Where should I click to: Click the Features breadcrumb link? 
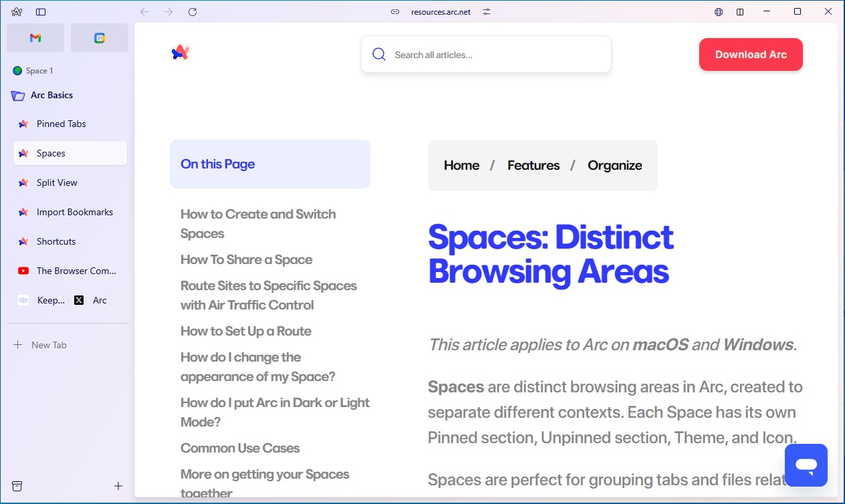pyautogui.click(x=533, y=165)
